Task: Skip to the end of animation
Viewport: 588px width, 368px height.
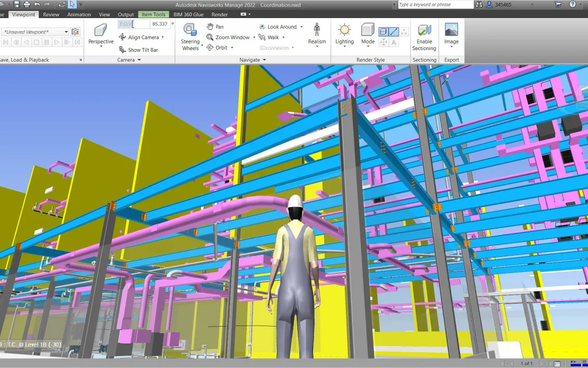Action: (x=77, y=42)
